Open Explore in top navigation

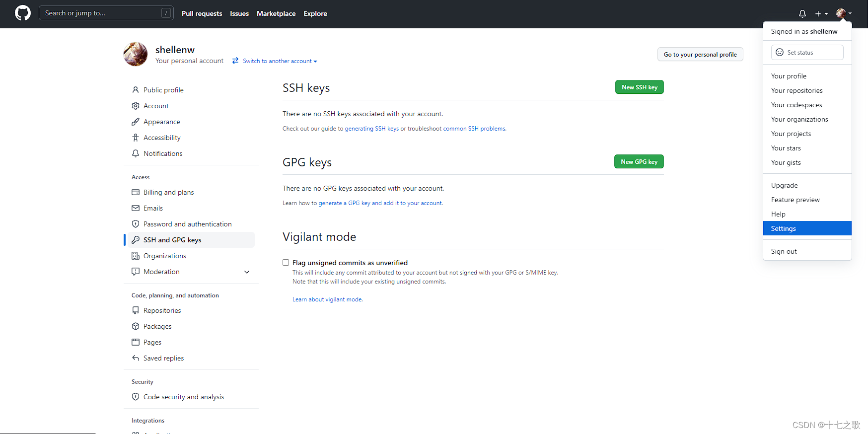point(315,13)
